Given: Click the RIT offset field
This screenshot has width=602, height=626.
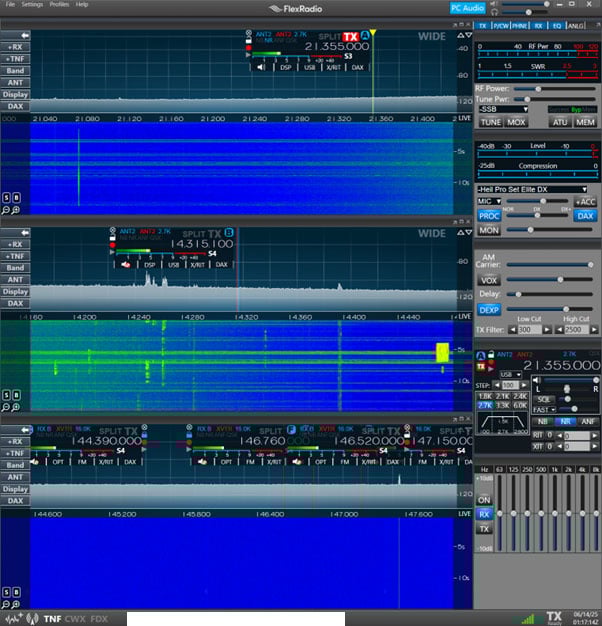Looking at the screenshot, I should click(x=577, y=435).
